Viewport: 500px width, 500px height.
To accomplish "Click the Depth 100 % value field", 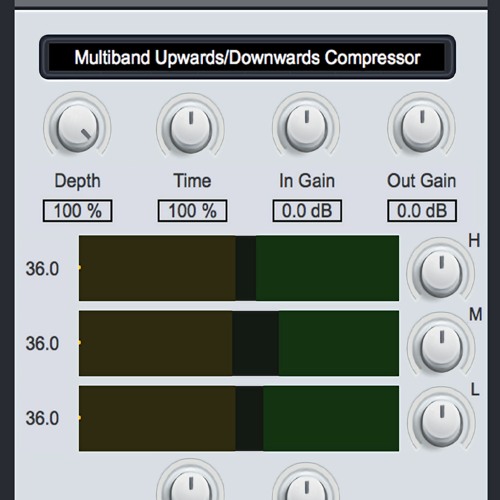I will 77,211.
